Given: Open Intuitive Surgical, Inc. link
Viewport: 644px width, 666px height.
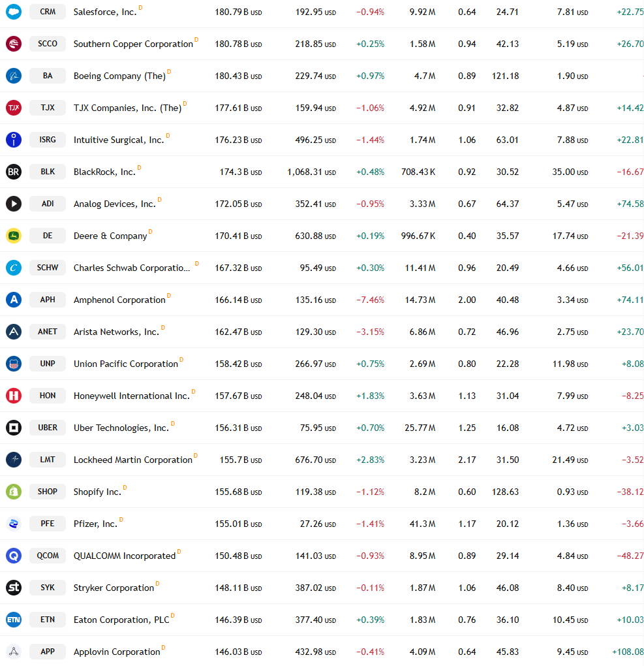Looking at the screenshot, I should tap(119, 140).
